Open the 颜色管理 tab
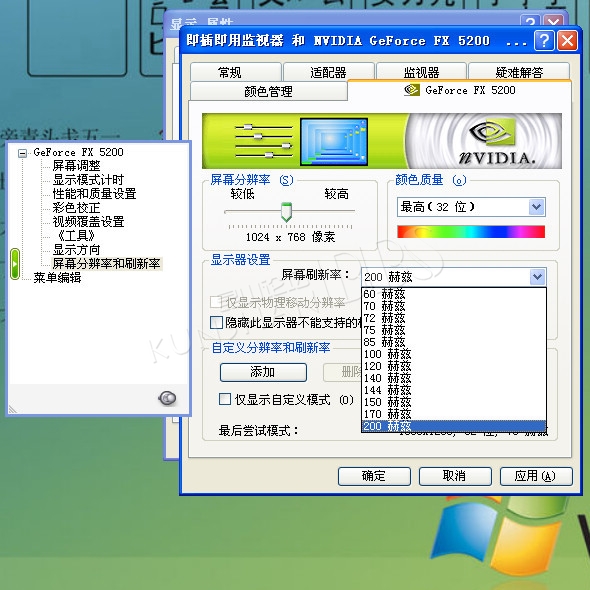This screenshot has width=590, height=590. coord(269,91)
